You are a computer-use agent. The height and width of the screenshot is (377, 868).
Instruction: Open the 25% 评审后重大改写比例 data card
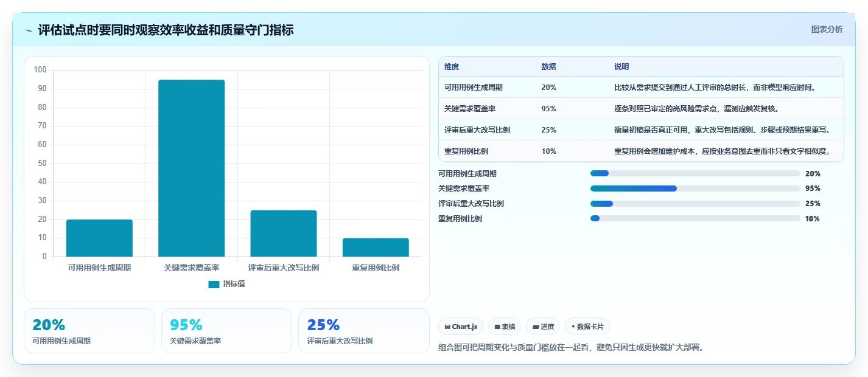[x=364, y=331]
